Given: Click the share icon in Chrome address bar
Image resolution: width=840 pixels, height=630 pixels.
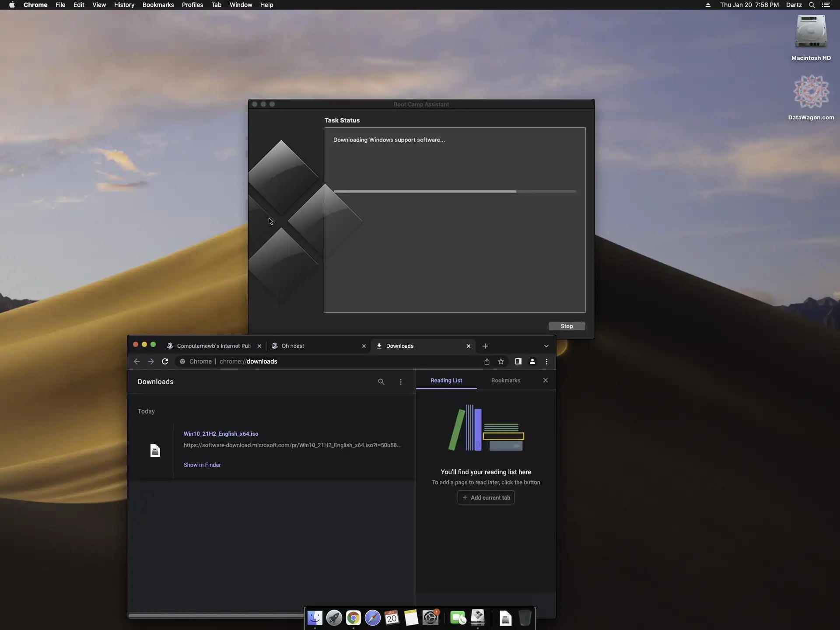Looking at the screenshot, I should (x=486, y=361).
